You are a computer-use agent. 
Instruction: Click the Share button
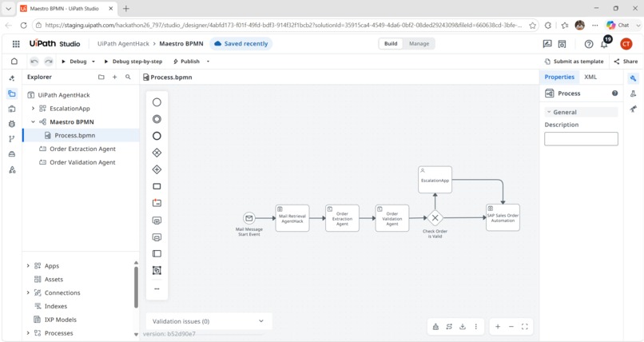click(626, 62)
